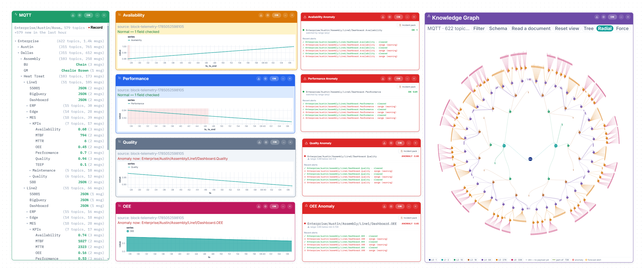Viewport: 644px width, 271px height.
Task: Collapse the Heat Treat node
Action: pyautogui.click(x=21, y=76)
